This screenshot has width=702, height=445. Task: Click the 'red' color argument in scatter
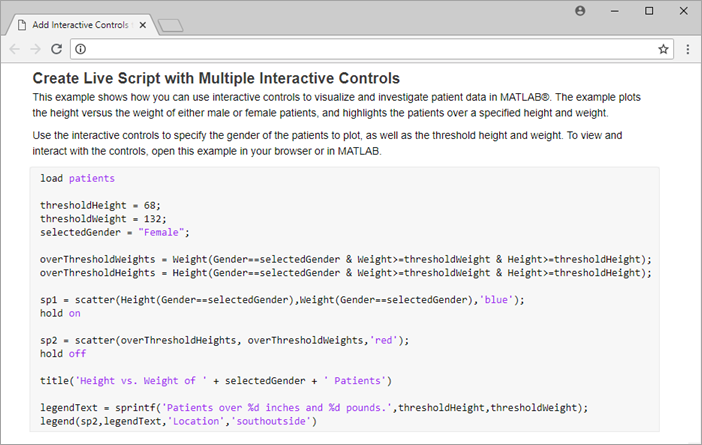(383, 340)
